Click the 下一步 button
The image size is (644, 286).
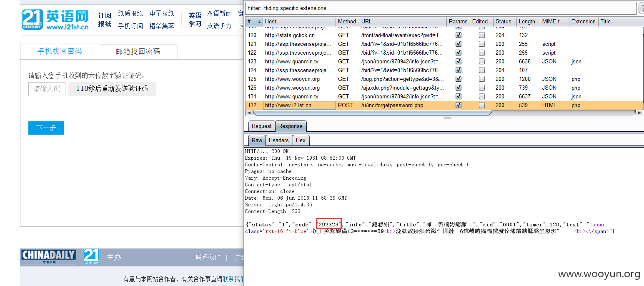pos(46,128)
